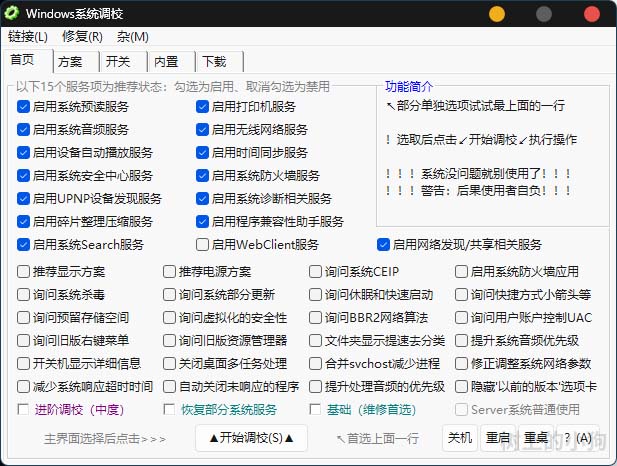Check 询问用户账户控制UAC

(x=461, y=318)
